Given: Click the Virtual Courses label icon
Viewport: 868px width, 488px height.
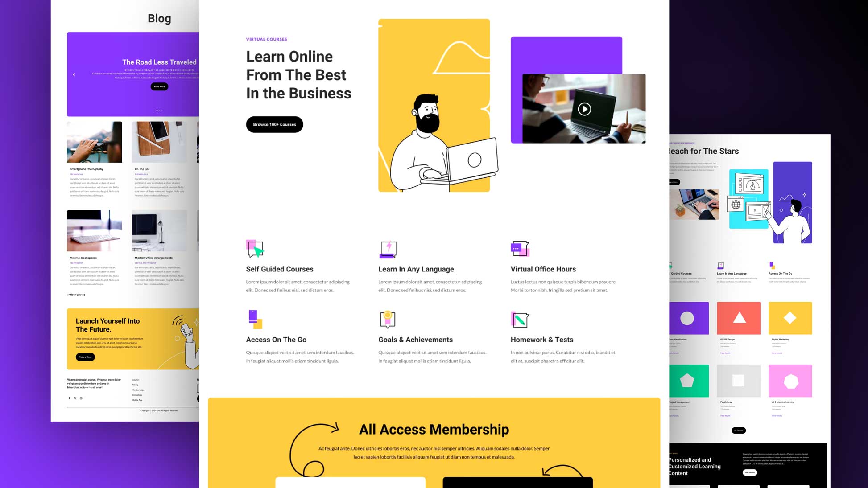Looking at the screenshot, I should tap(266, 39).
